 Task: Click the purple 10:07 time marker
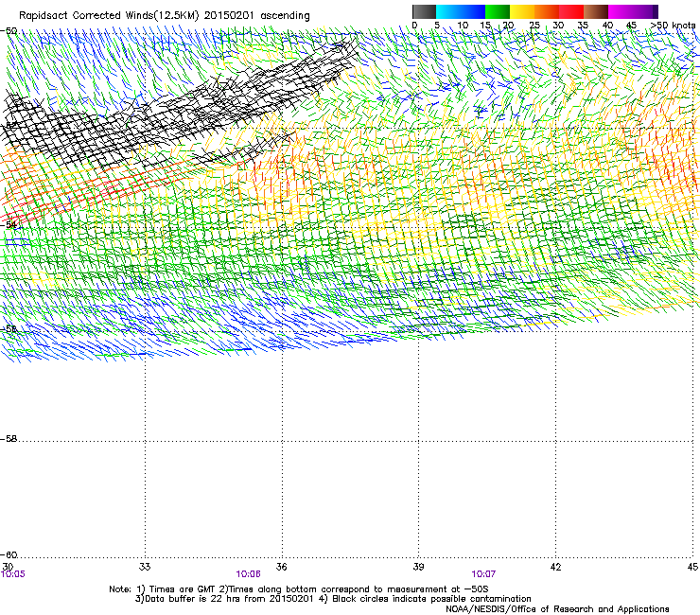(483, 574)
